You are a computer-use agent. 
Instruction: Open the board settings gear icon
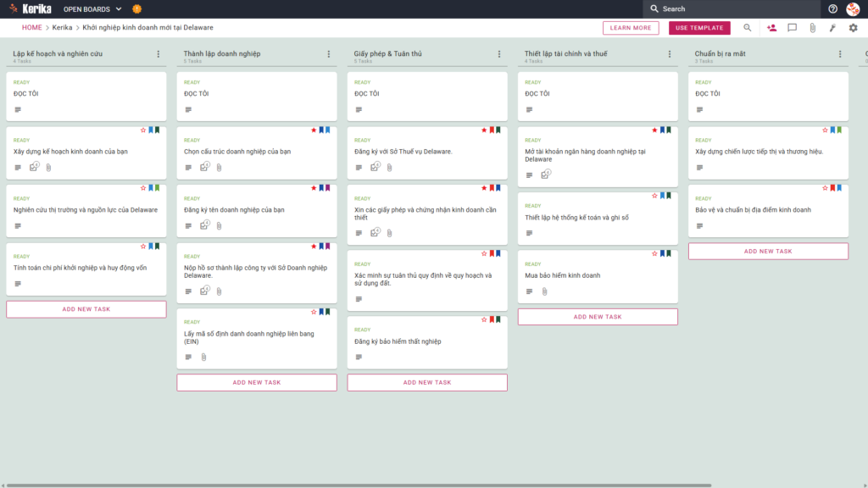click(853, 28)
